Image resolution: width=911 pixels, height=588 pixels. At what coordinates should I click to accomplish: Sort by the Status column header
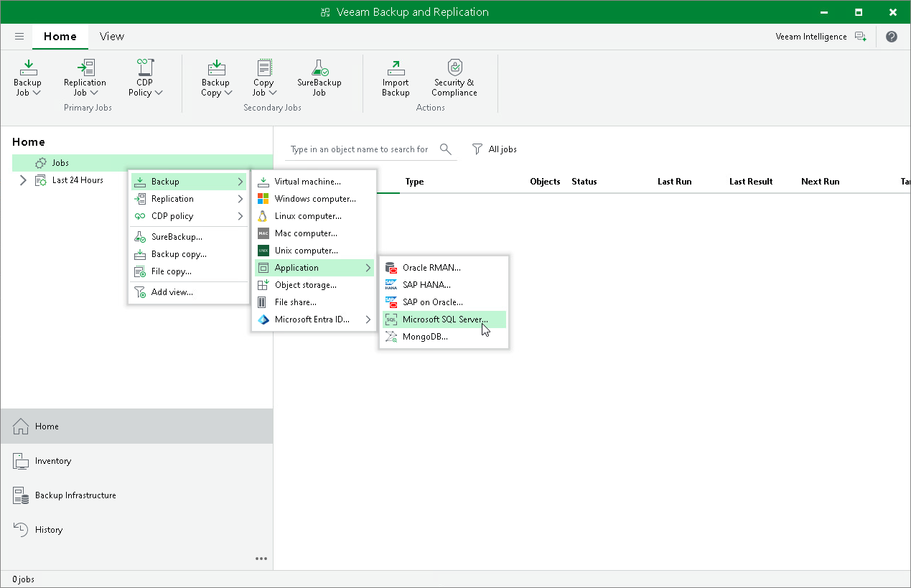click(584, 182)
